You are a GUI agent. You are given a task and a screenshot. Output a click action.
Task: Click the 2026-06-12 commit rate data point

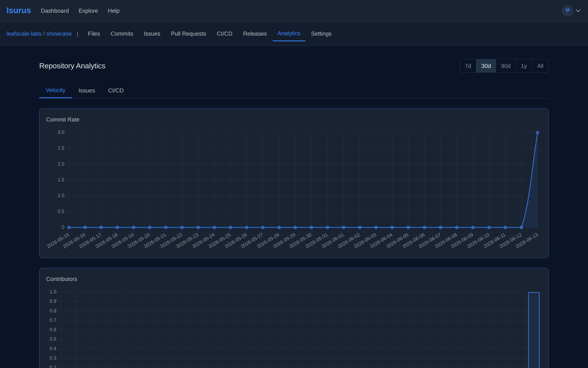click(521, 227)
